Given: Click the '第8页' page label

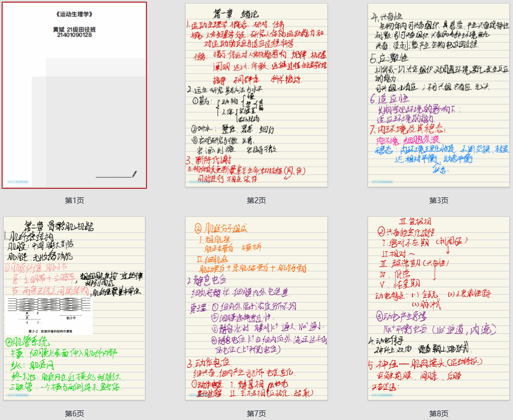Looking at the screenshot, I should point(438,414).
